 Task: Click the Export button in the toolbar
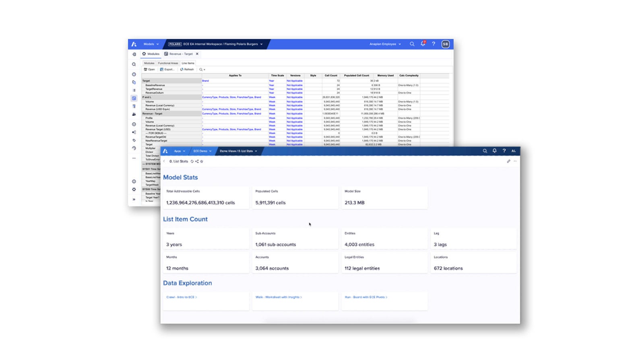click(x=167, y=69)
